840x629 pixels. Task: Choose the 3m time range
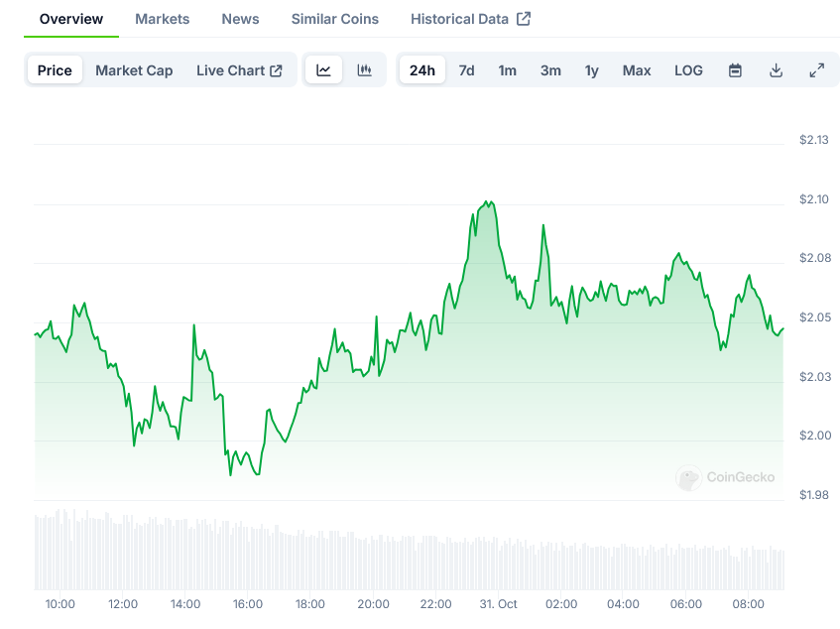coord(550,70)
